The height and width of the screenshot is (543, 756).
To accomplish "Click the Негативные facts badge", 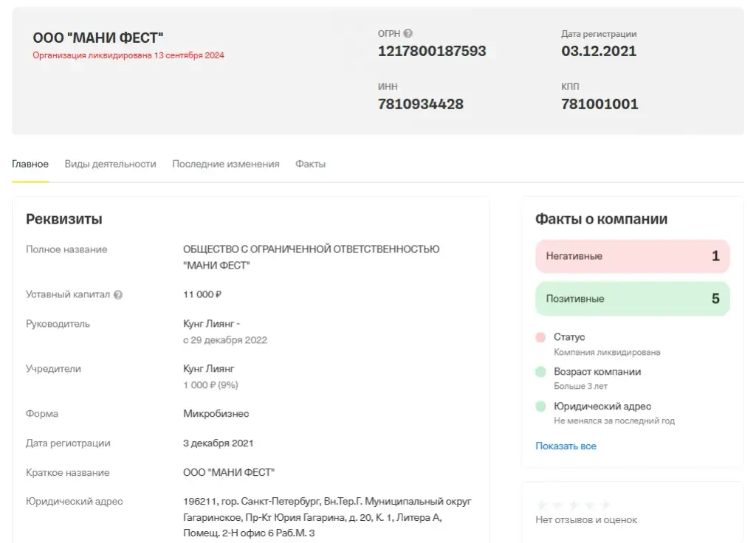I will coord(632,256).
